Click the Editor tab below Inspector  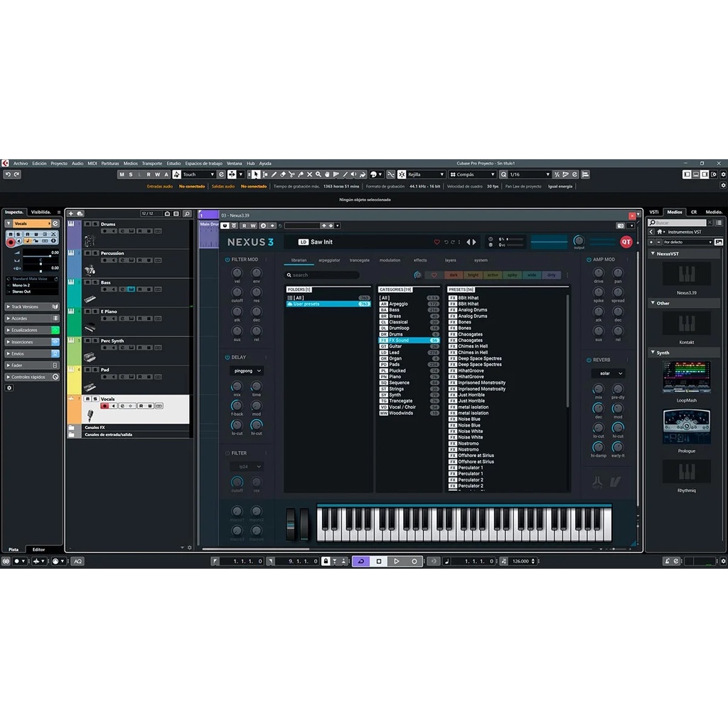pos(38,550)
